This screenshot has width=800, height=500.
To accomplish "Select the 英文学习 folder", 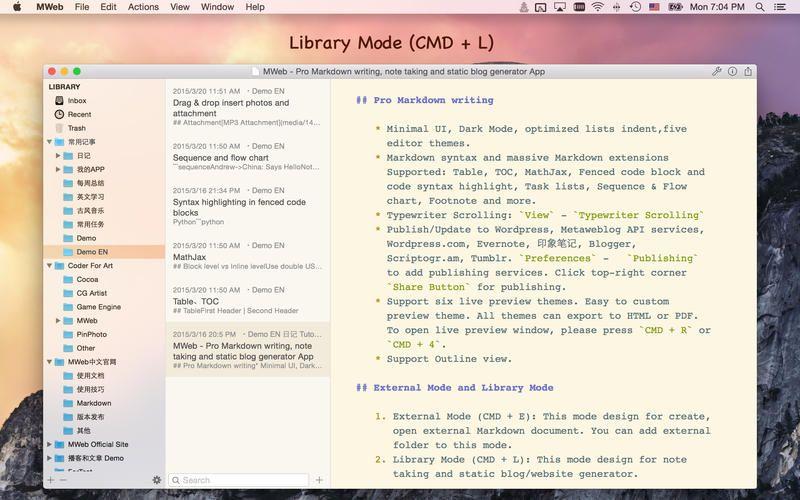I will click(84, 197).
